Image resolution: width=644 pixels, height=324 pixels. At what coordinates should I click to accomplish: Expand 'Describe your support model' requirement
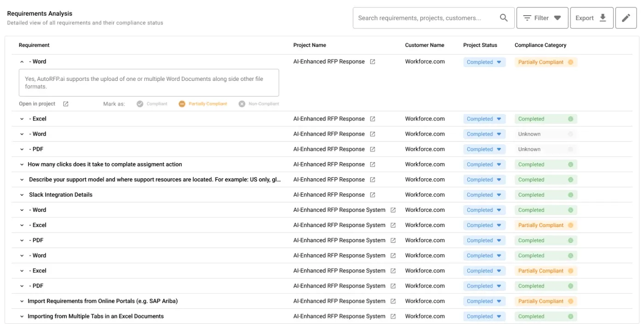tap(22, 180)
